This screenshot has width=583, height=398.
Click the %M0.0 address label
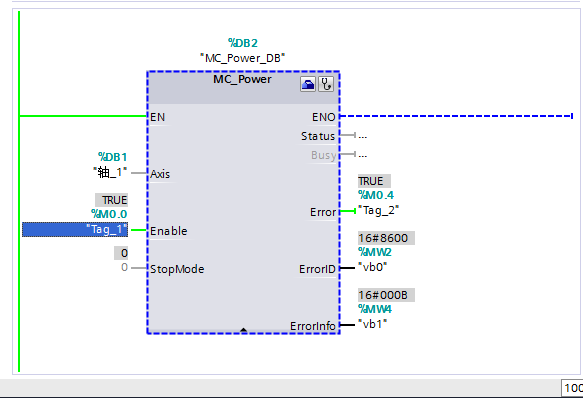[109, 214]
